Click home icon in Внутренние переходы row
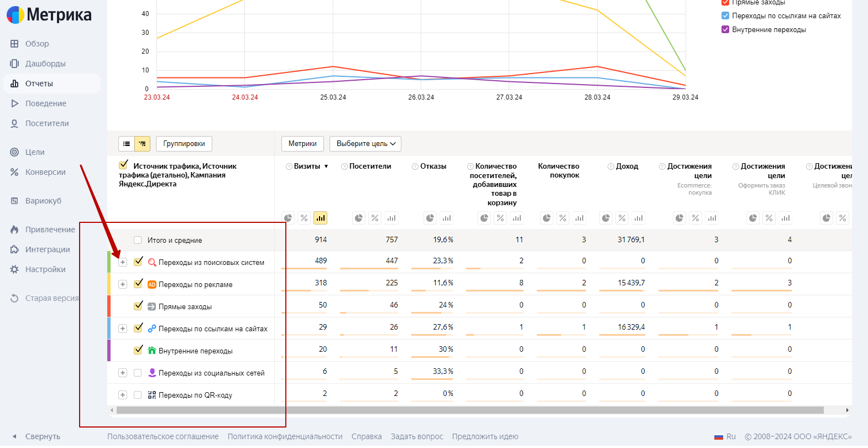The width and height of the screenshot is (868, 448). pyautogui.click(x=152, y=350)
